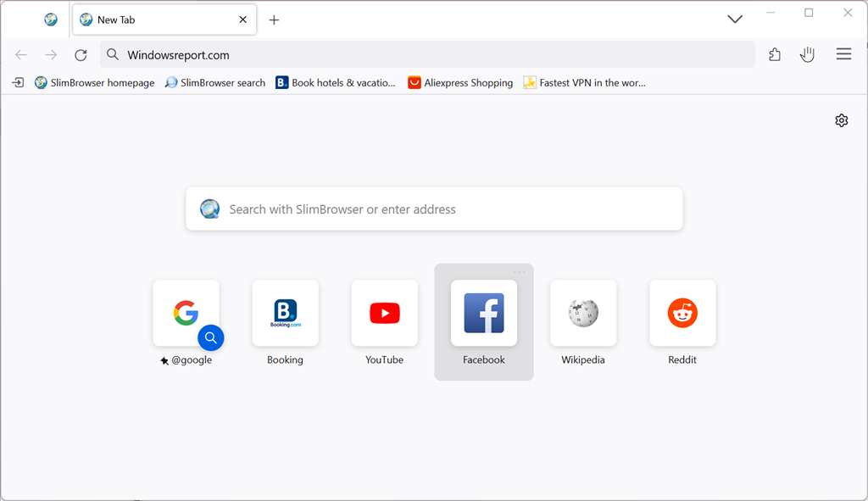This screenshot has width=868, height=501.
Task: Open the Wikipedia shortcut tile
Action: tap(583, 313)
